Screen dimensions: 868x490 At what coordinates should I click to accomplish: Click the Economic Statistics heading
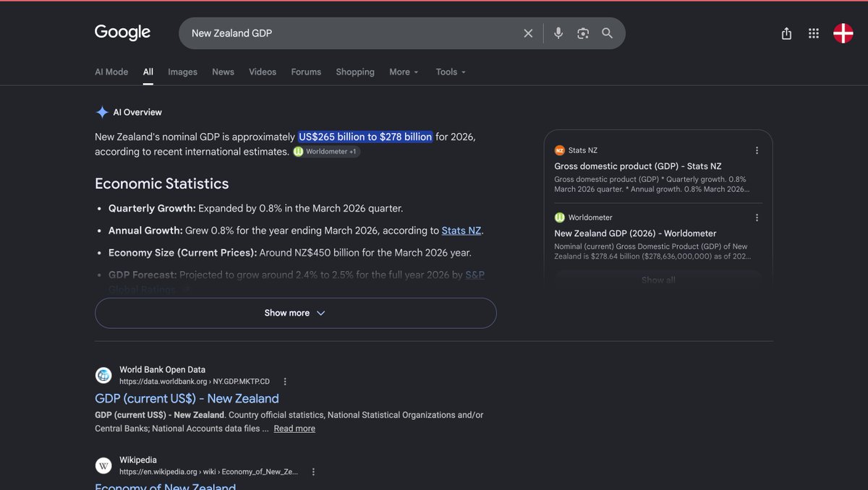(x=162, y=184)
